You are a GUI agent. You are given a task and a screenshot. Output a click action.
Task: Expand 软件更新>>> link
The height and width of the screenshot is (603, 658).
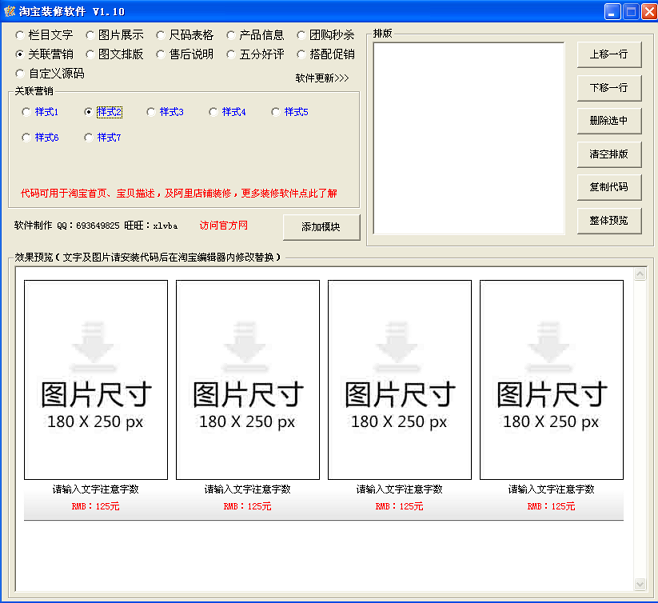[322, 78]
